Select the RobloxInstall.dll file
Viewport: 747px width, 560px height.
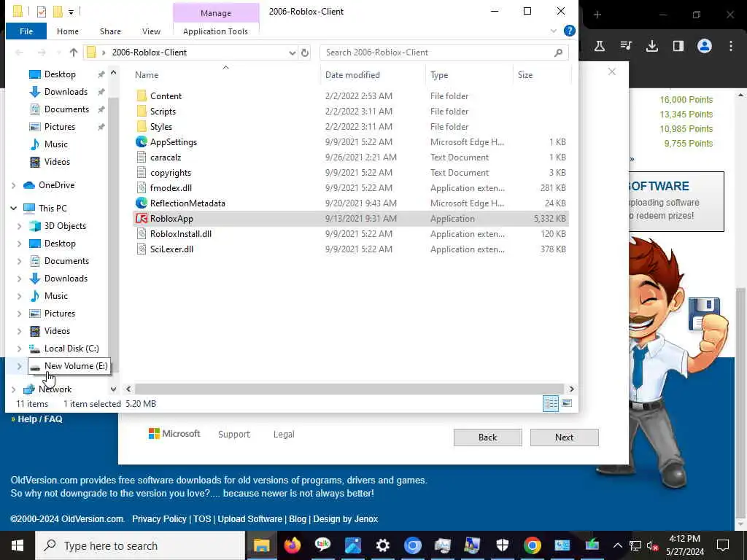click(x=181, y=234)
